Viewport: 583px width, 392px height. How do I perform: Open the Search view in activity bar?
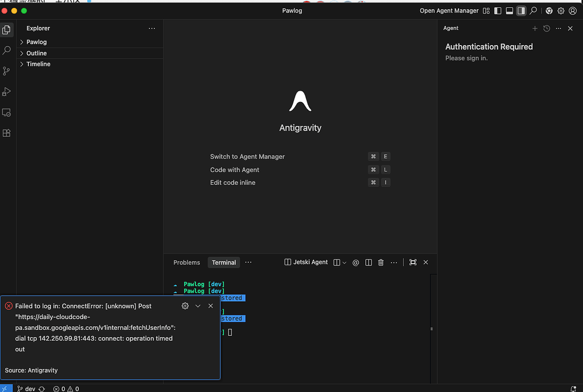click(x=6, y=50)
